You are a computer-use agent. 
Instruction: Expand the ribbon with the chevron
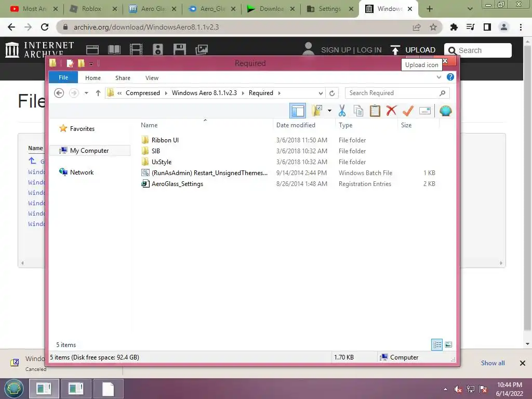point(438,77)
